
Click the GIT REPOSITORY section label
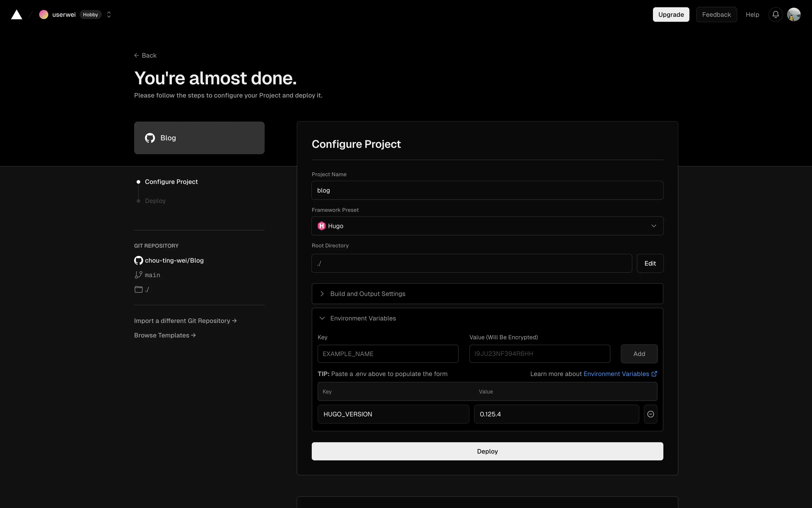pos(156,246)
